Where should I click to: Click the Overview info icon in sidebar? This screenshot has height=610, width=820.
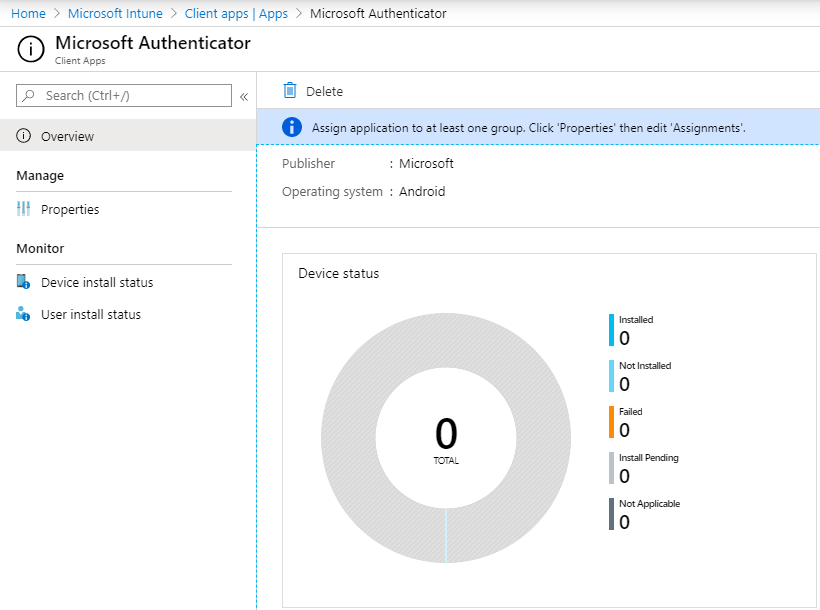[x=24, y=136]
